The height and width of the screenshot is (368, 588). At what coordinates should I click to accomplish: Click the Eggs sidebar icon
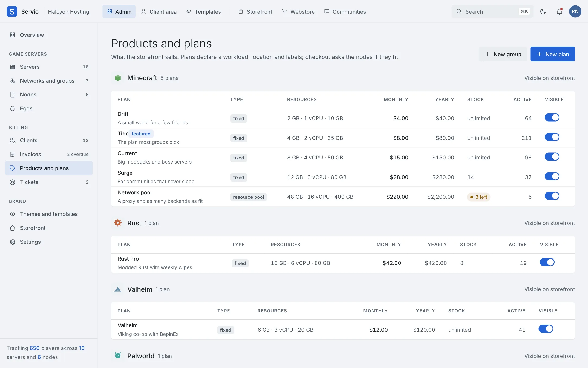point(13,108)
